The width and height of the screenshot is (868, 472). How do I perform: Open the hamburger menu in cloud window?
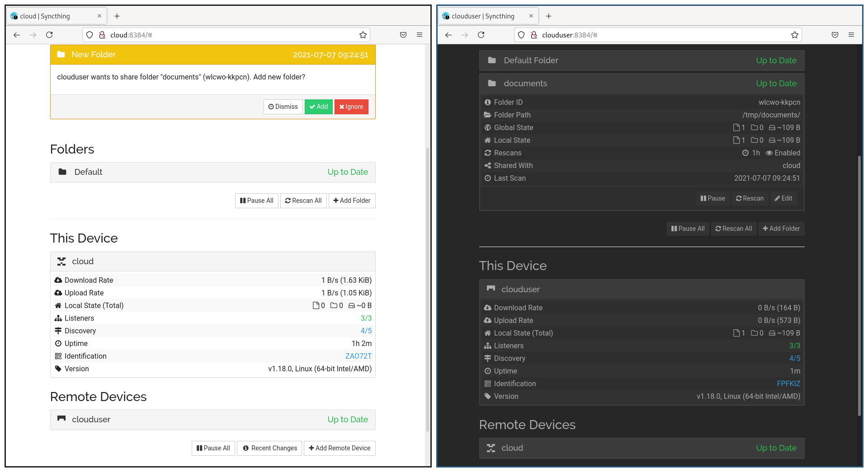click(x=420, y=35)
